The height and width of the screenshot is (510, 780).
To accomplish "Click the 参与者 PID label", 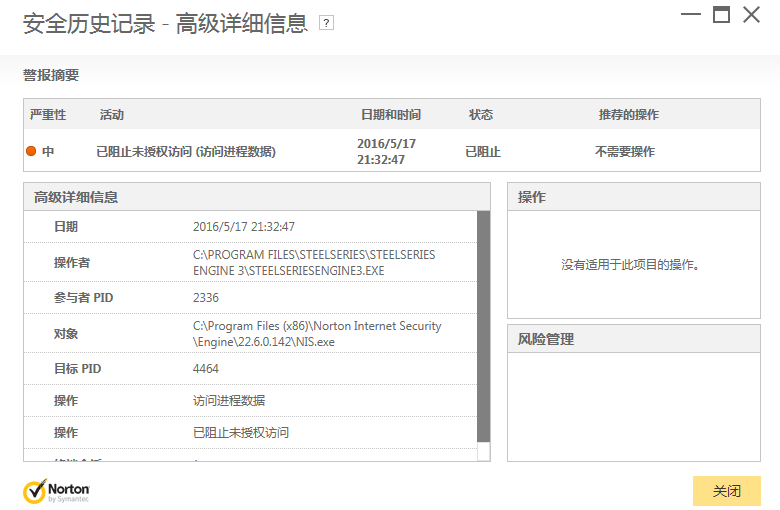I will click(x=84, y=298).
